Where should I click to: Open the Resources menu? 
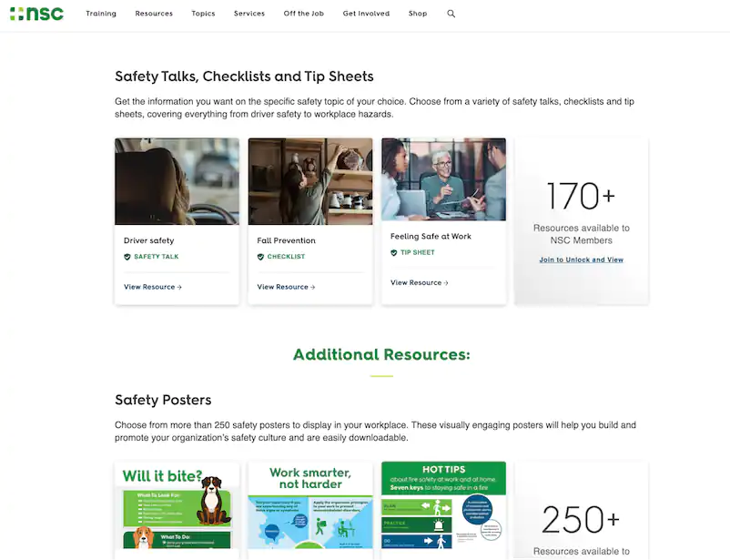pos(154,15)
